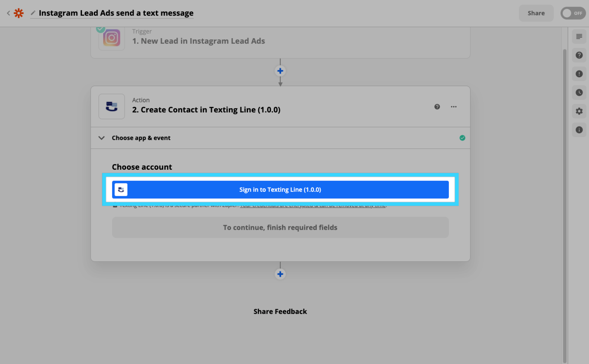
Task: Click the green check on Choose app & event
Action: [462, 138]
